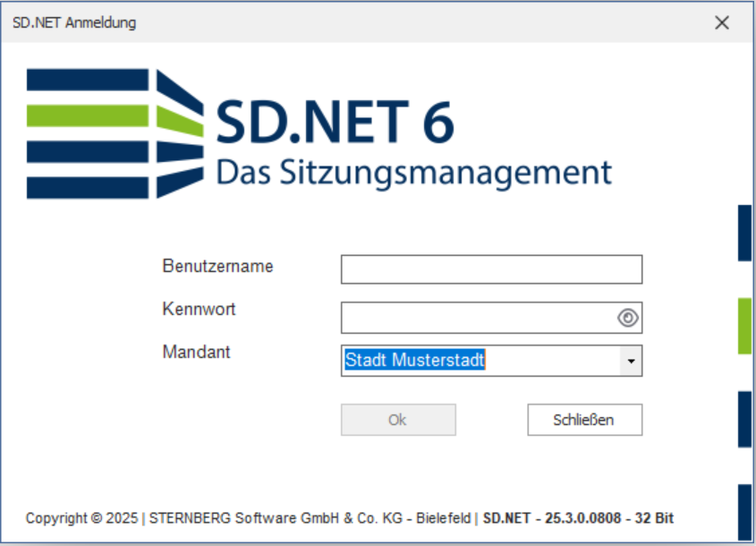The image size is (756, 546).
Task: Click the green bar on the right edge
Action: [x=744, y=326]
